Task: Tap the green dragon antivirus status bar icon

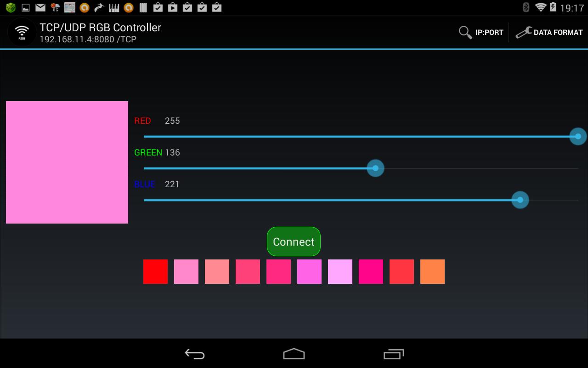Action: 10,7
